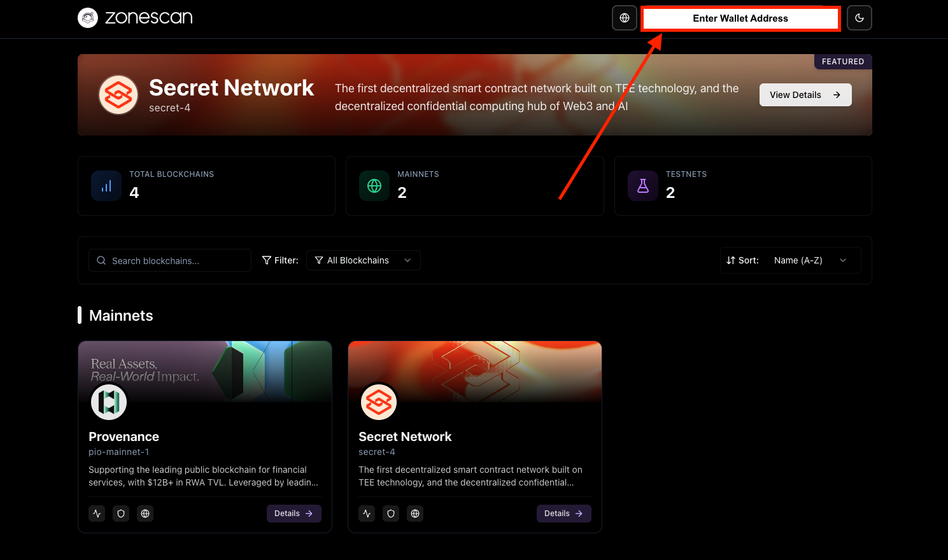Viewport: 948px width, 560px height.
Task: Click the magnifier icon in search box
Action: 101,260
